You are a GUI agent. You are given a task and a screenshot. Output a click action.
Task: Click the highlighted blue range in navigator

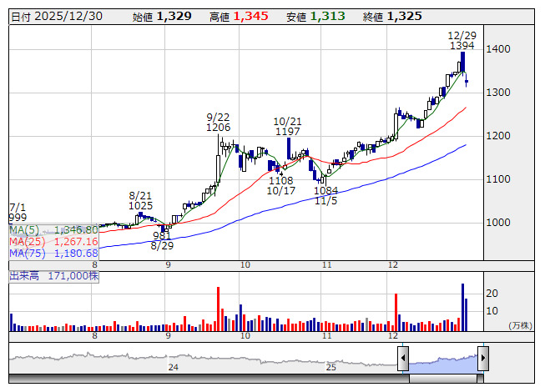[442, 360]
